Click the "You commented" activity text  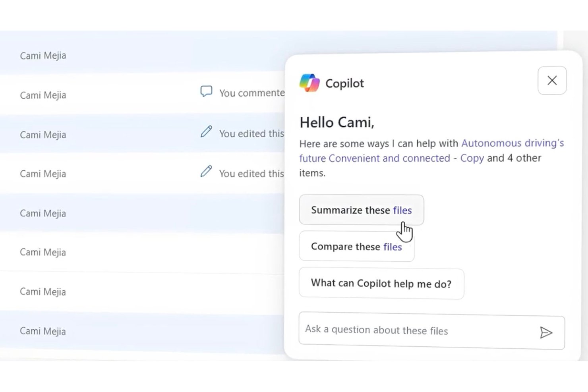tap(252, 93)
